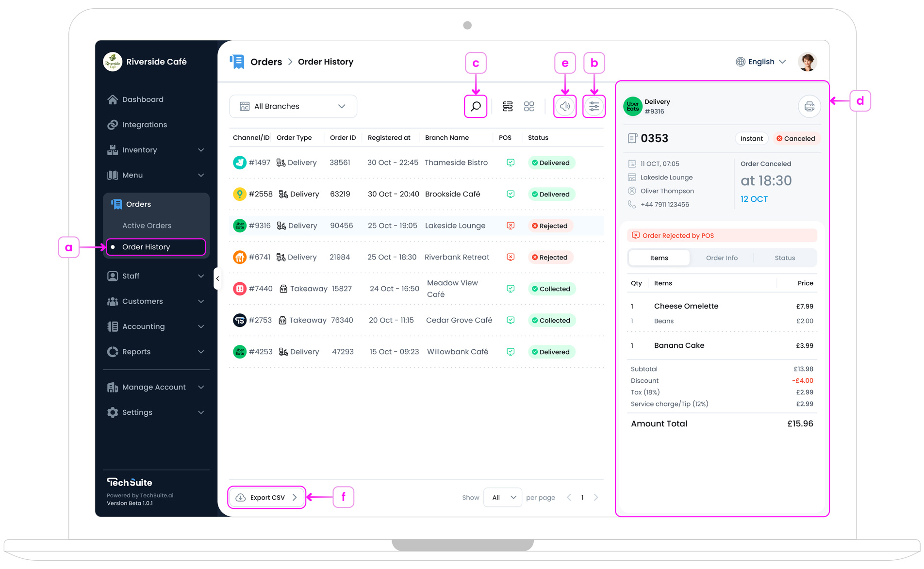This screenshot has width=924, height=569.
Task: Open the Integrations sidebar icon
Action: click(112, 124)
